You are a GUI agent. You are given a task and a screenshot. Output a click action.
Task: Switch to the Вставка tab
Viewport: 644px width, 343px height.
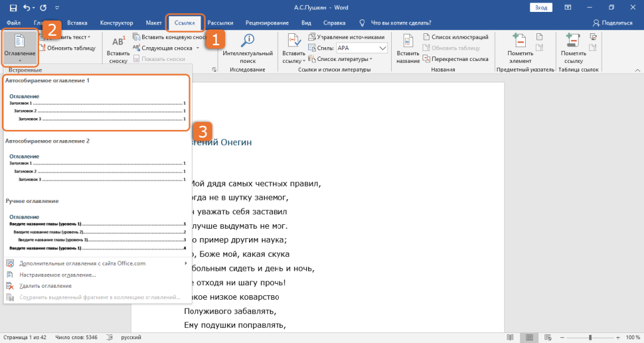point(77,23)
